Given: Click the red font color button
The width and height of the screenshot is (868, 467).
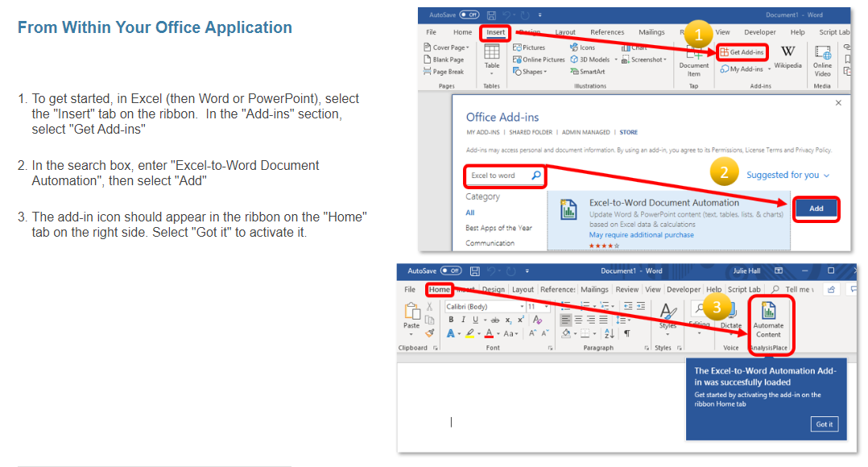Looking at the screenshot, I should point(489,333).
